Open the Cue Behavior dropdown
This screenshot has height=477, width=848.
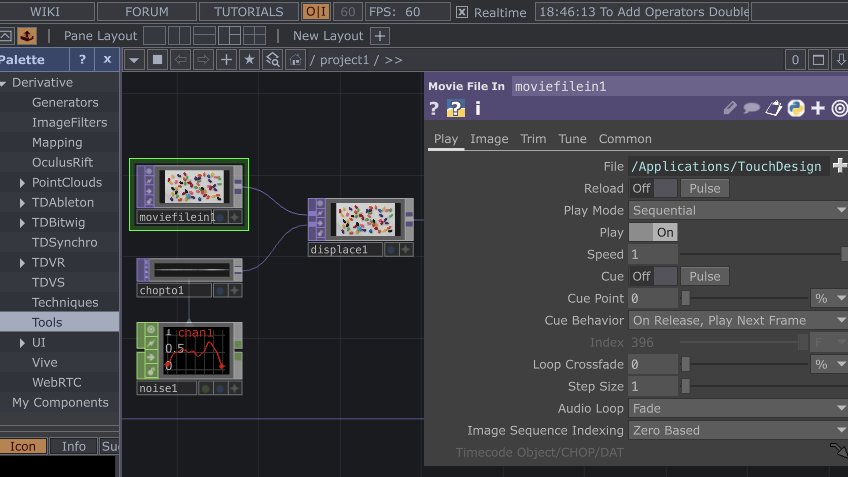738,320
